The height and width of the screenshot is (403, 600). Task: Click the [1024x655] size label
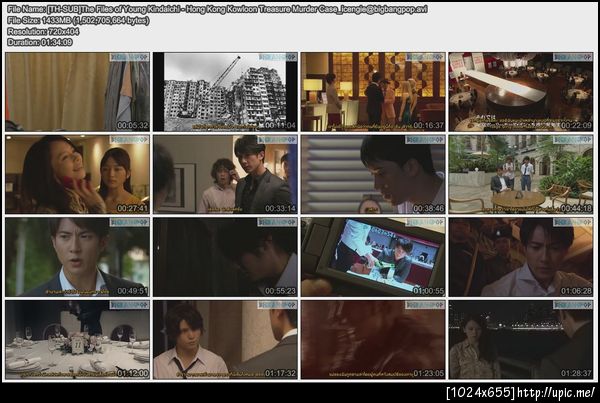[x=481, y=392]
